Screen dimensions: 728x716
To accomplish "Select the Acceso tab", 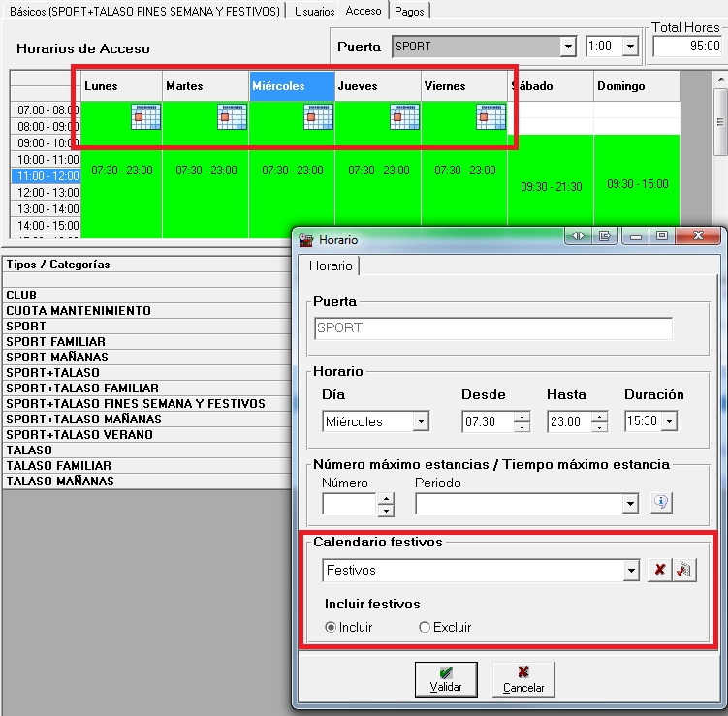I will pyautogui.click(x=364, y=11).
